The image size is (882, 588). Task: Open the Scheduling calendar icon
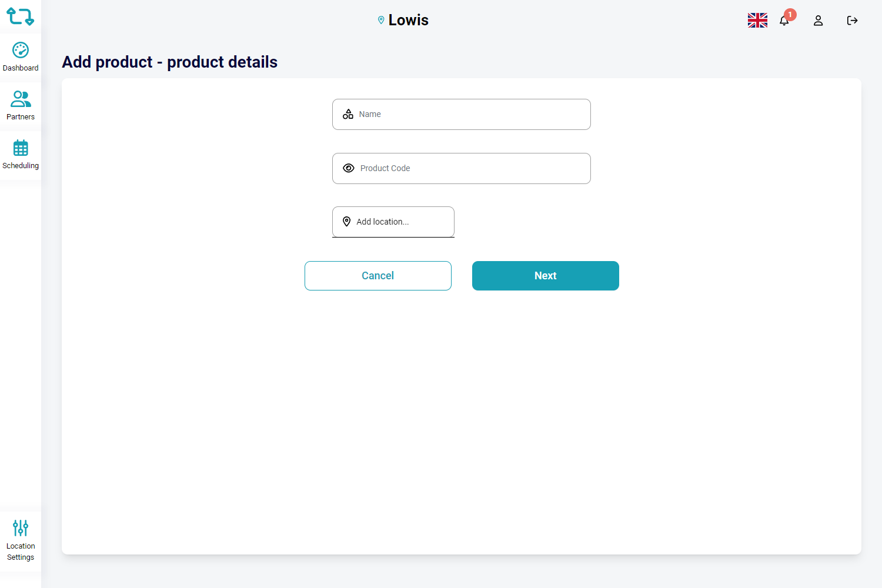[21, 148]
